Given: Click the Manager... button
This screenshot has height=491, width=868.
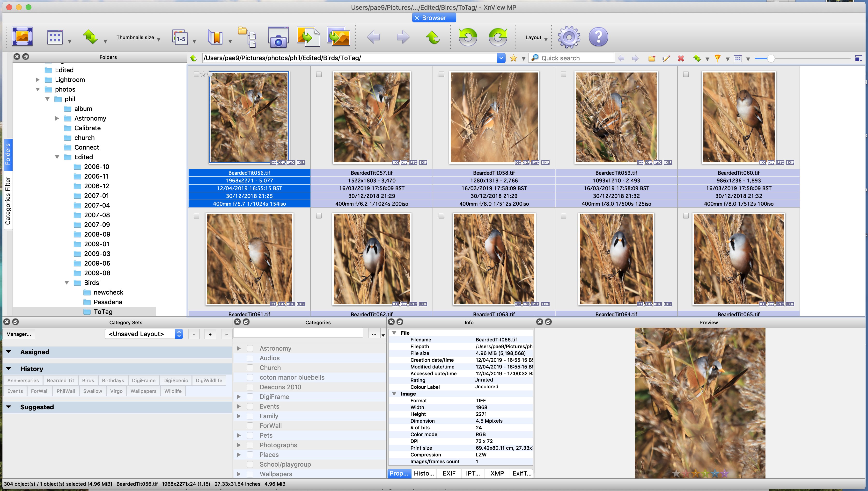Looking at the screenshot, I should [x=19, y=334].
